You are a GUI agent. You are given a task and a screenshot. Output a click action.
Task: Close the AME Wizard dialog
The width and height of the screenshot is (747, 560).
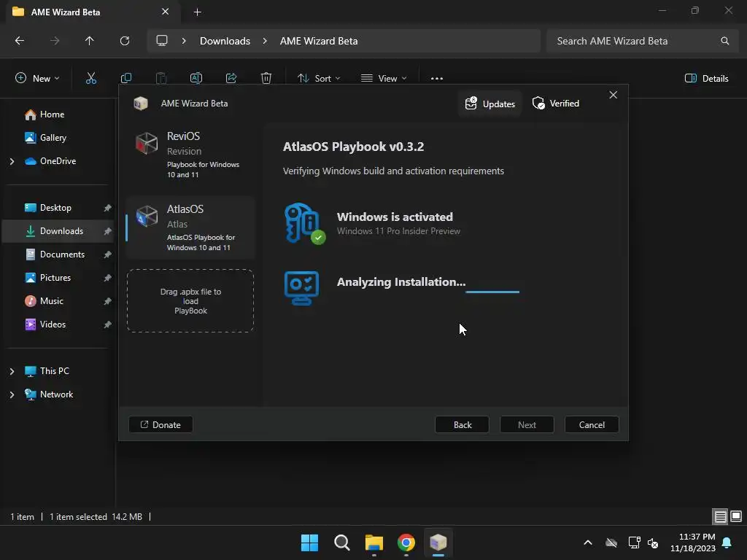(613, 95)
